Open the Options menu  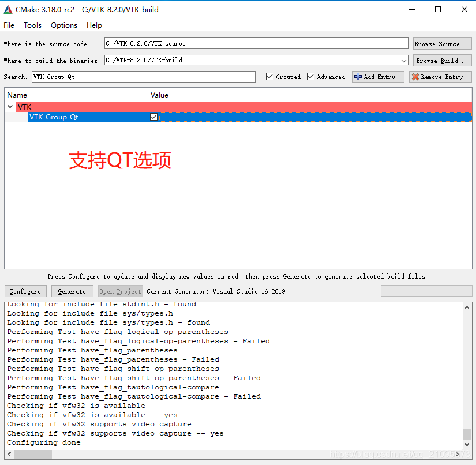click(x=63, y=25)
